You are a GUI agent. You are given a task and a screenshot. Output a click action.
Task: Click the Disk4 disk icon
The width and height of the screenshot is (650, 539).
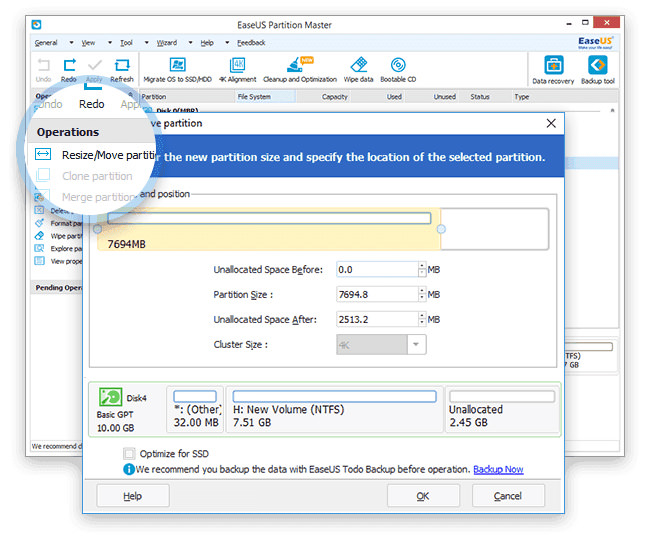[x=110, y=397]
